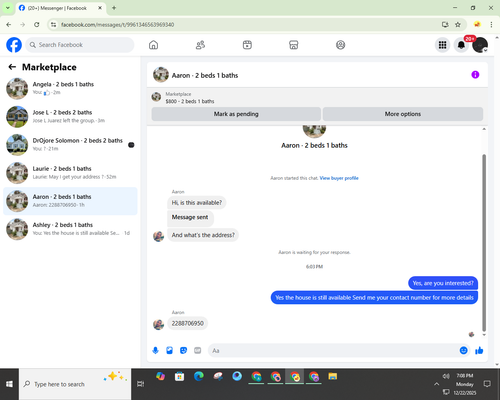Click More options button
The height and width of the screenshot is (400, 500).
coord(403,114)
